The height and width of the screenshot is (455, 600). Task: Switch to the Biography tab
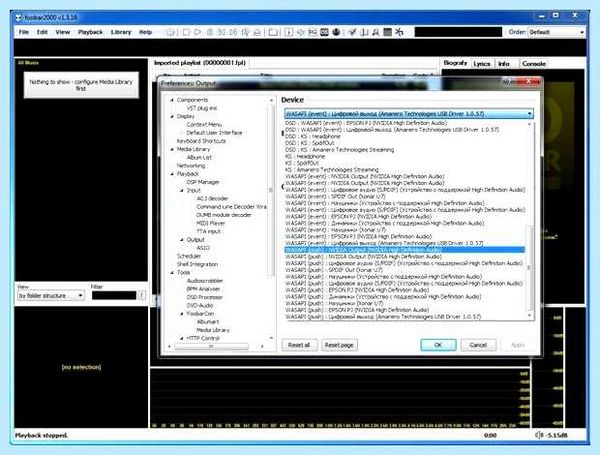click(x=455, y=63)
